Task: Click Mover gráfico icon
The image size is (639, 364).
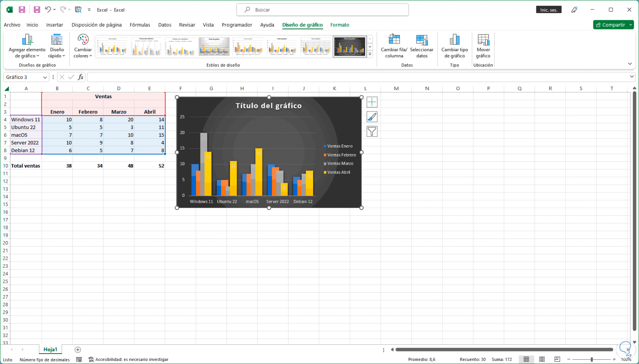Action: coord(483,39)
